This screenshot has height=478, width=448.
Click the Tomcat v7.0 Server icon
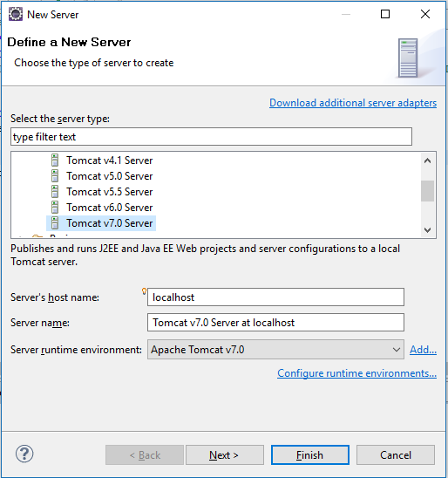coord(55,223)
